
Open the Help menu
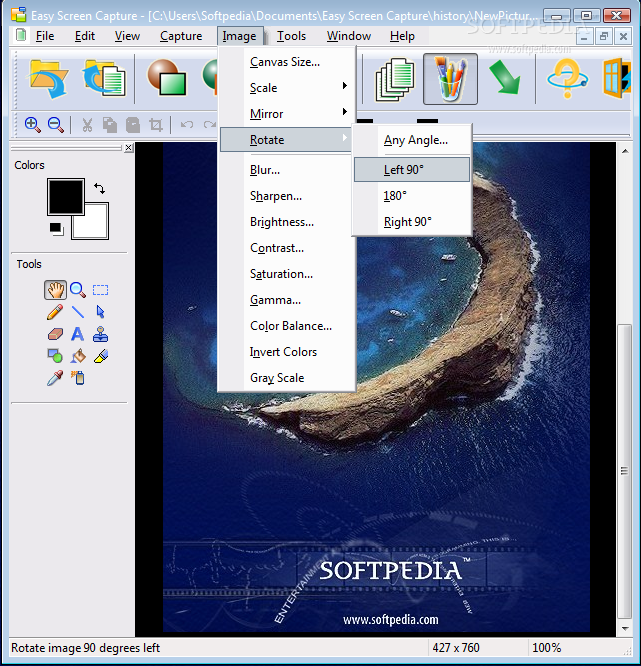[402, 36]
